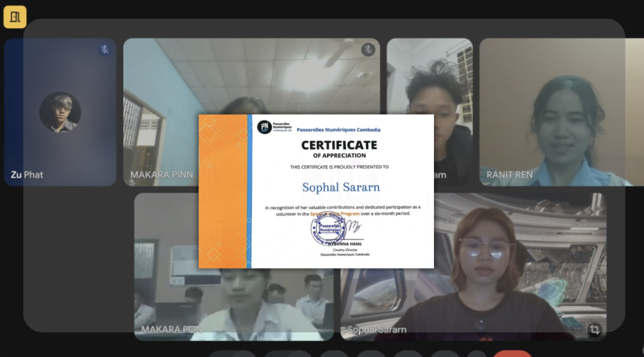This screenshot has height=357, width=644.
Task: Click the 'Zu Phat' name label
Action: (x=27, y=175)
